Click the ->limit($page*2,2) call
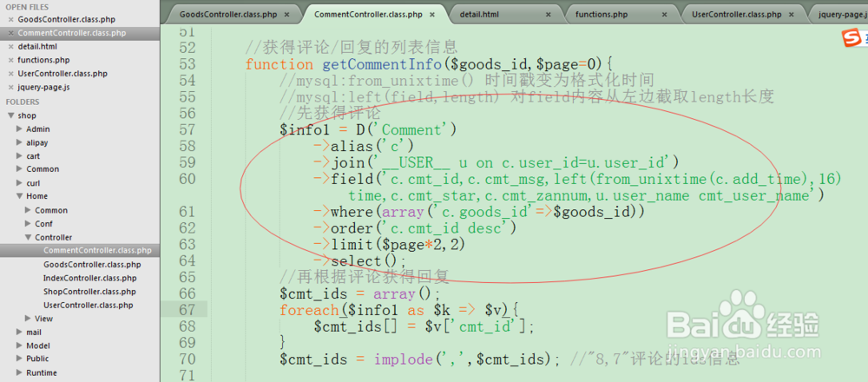 [389, 244]
